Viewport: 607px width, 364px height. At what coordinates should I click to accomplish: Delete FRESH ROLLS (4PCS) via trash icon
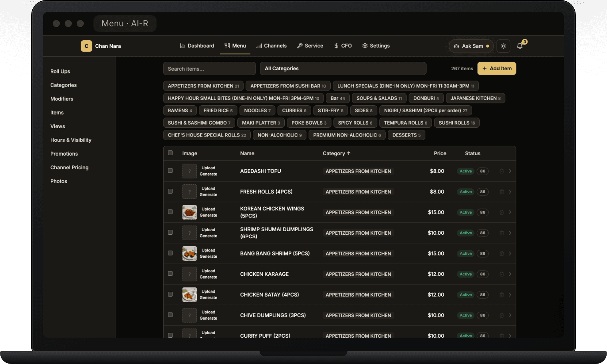click(502, 192)
